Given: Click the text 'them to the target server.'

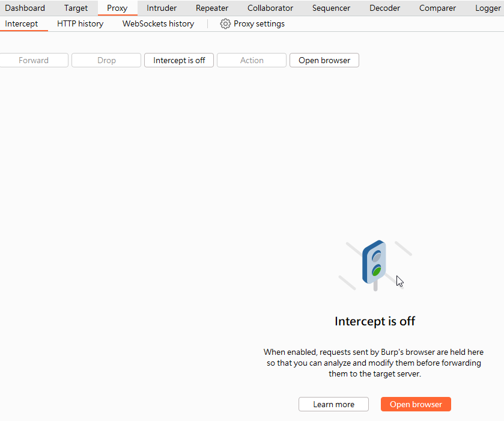Looking at the screenshot, I should [x=375, y=373].
